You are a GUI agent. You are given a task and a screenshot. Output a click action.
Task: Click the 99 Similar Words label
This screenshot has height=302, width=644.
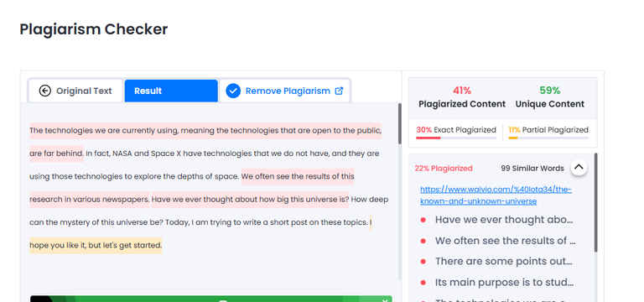tap(532, 168)
